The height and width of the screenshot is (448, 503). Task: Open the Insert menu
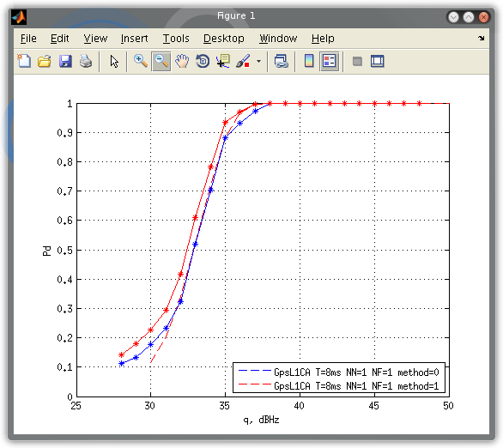point(134,39)
